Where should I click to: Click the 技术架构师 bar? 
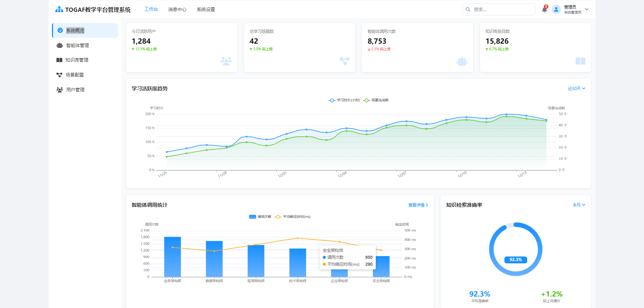coord(298,263)
